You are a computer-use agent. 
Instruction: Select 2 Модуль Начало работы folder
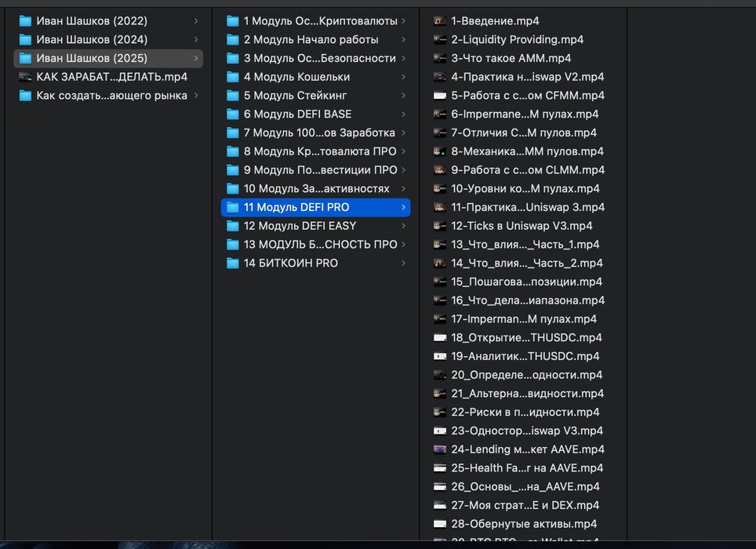click(316, 39)
